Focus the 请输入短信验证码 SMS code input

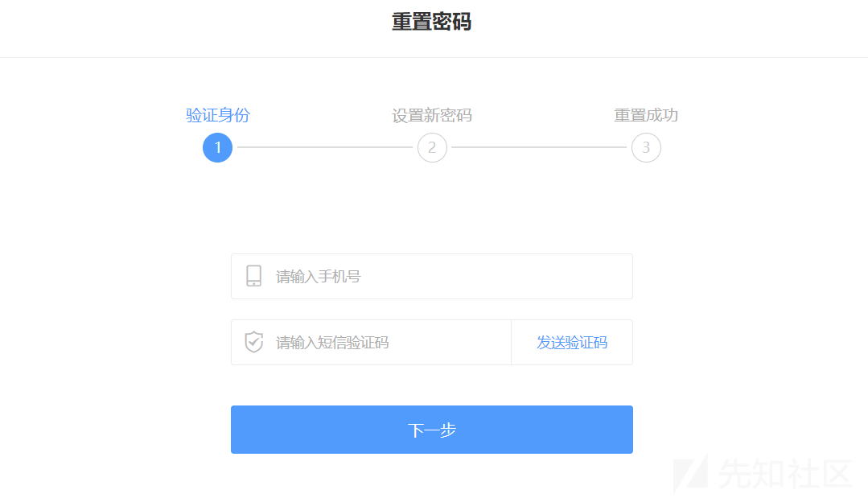[371, 342]
